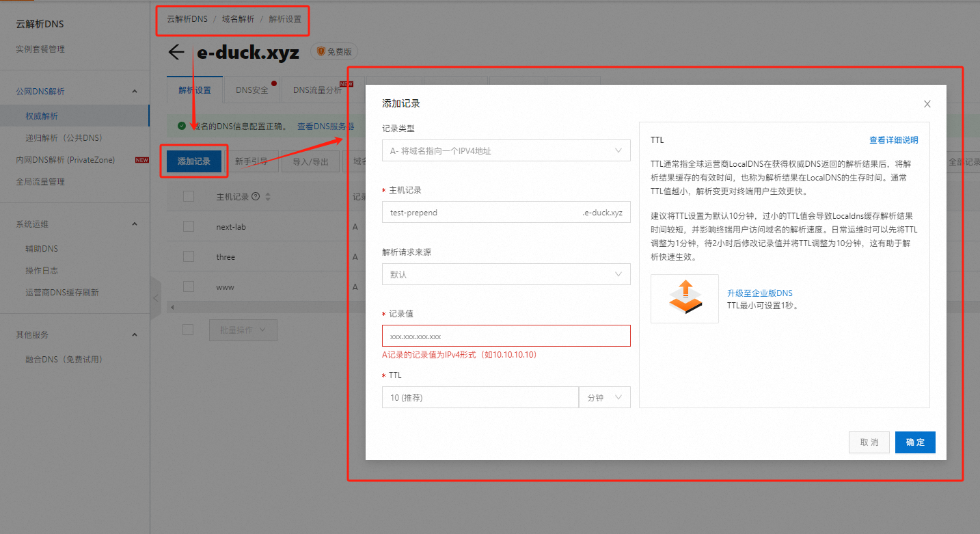Click the orange upgrade enterprise DNS image
The image size is (980, 534).
tap(684, 298)
